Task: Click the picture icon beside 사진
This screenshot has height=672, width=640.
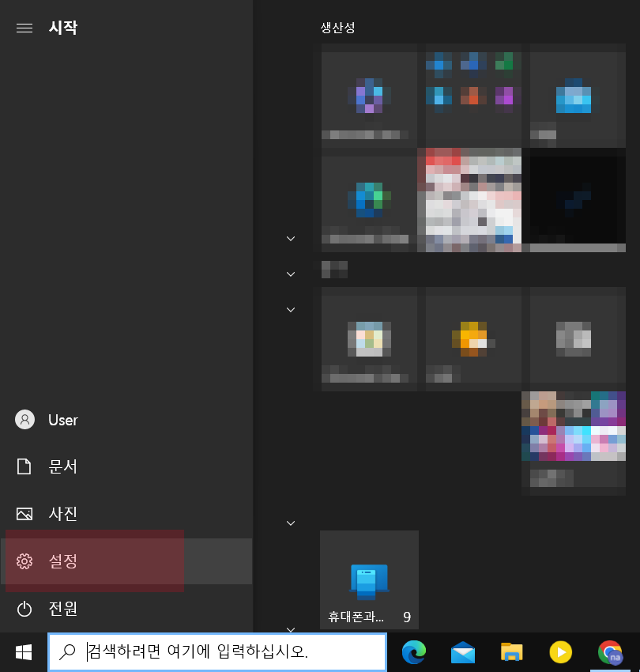Action: pos(24,514)
